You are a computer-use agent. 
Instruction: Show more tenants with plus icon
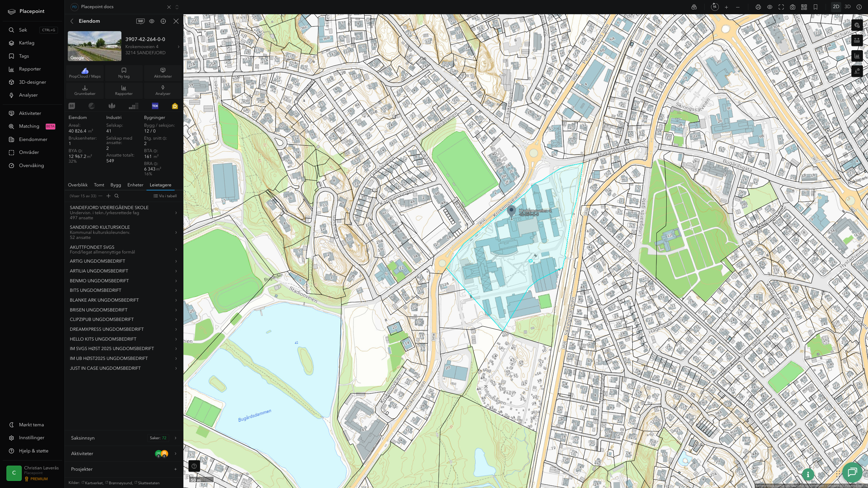[108, 196]
